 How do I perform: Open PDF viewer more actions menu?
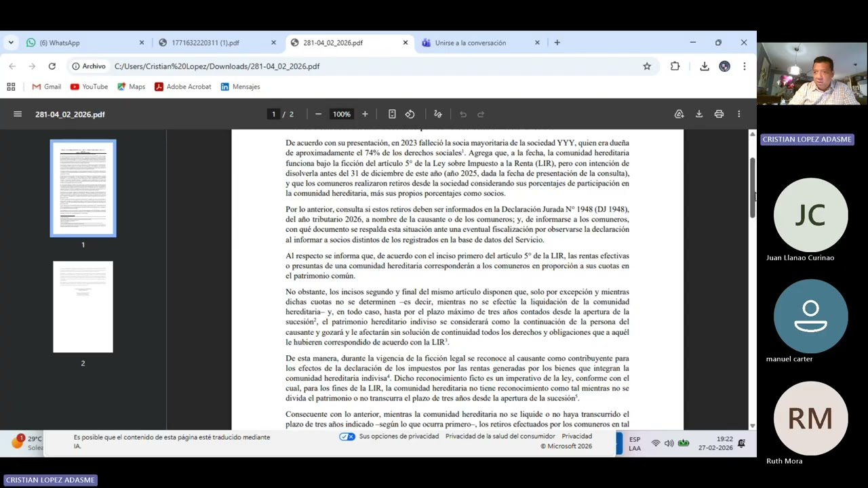[x=739, y=114]
